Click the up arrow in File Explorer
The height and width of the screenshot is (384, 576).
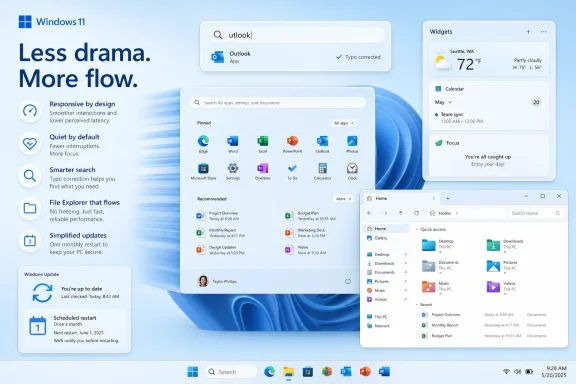click(x=401, y=213)
